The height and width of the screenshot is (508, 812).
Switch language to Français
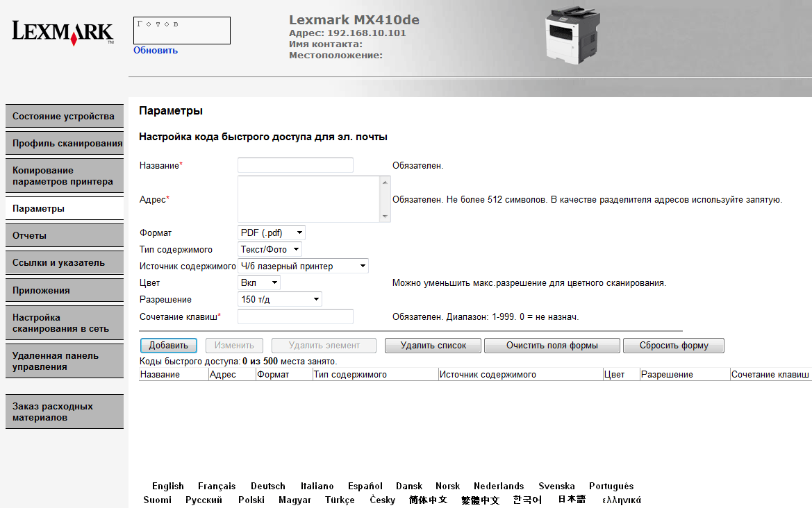click(217, 486)
